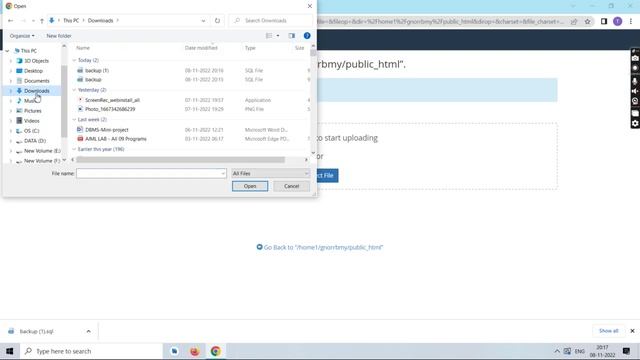The image size is (640, 360).
Task: Toggle ScreenRec system audio speaker
Action: [635, 91]
